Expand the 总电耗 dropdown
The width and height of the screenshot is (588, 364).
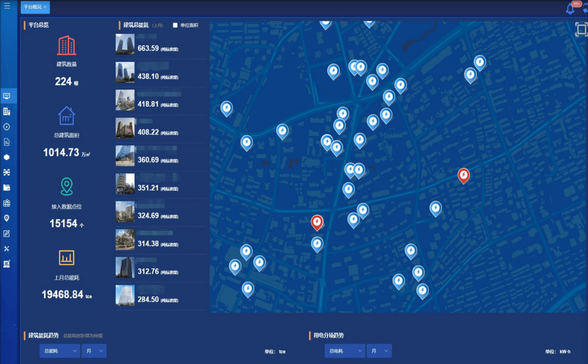345,351
